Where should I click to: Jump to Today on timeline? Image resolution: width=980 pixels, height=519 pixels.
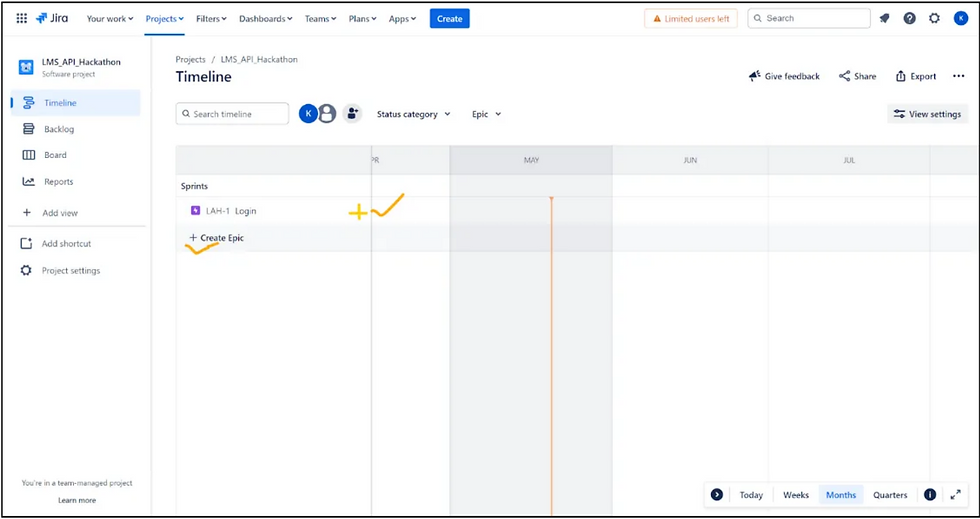click(x=751, y=495)
